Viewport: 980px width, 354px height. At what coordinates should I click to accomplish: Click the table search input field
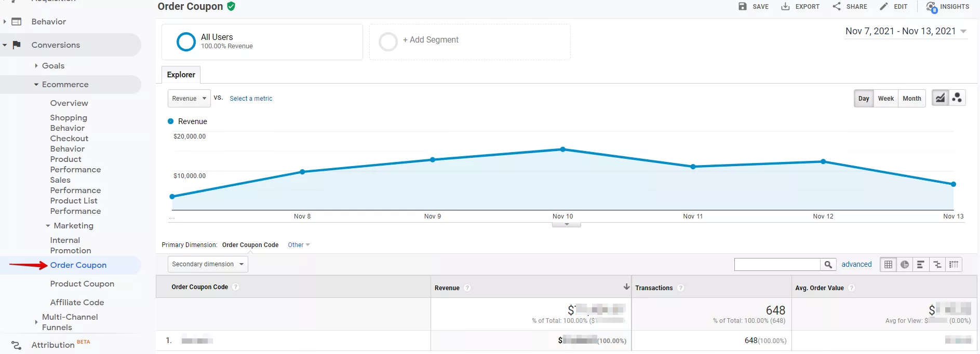point(777,265)
